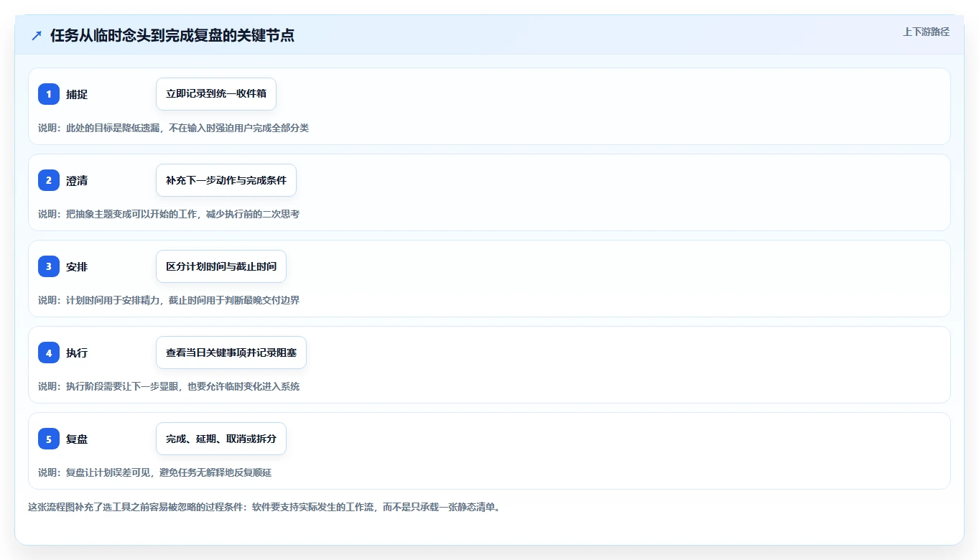The image size is (979, 560).
Task: Click the arrow icon beside the flowchart title
Action: click(x=37, y=35)
